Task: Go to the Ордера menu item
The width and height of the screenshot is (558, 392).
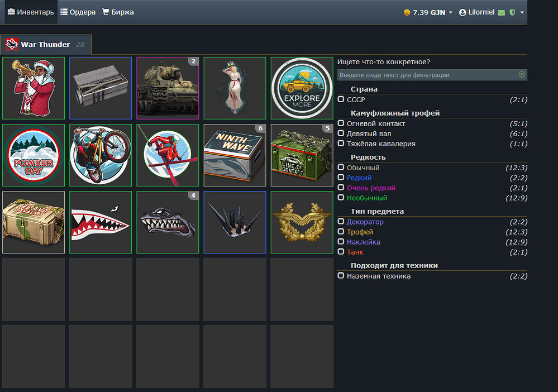Action: click(78, 12)
